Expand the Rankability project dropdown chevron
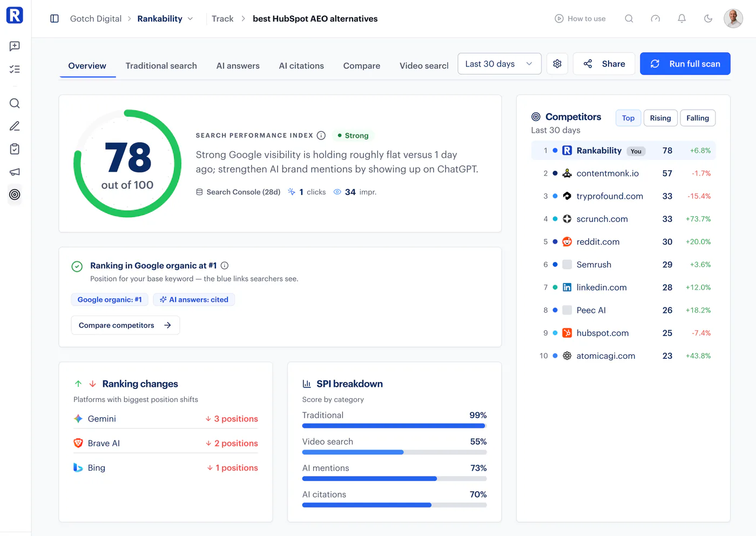 tap(190, 19)
